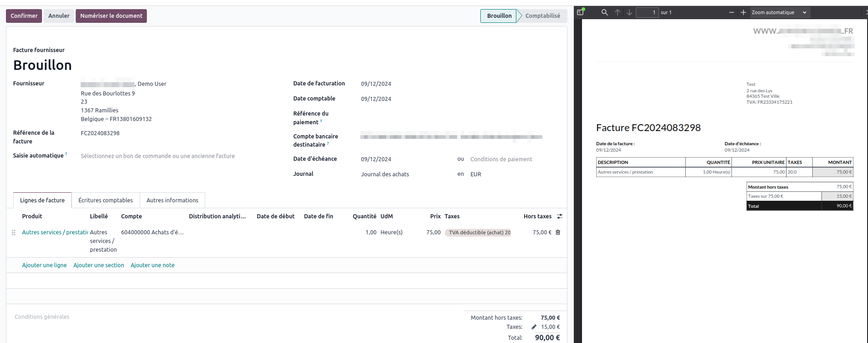Expand the Zoom automatique dropdown
Image resolution: width=868 pixels, height=343 pixels.
click(779, 12)
